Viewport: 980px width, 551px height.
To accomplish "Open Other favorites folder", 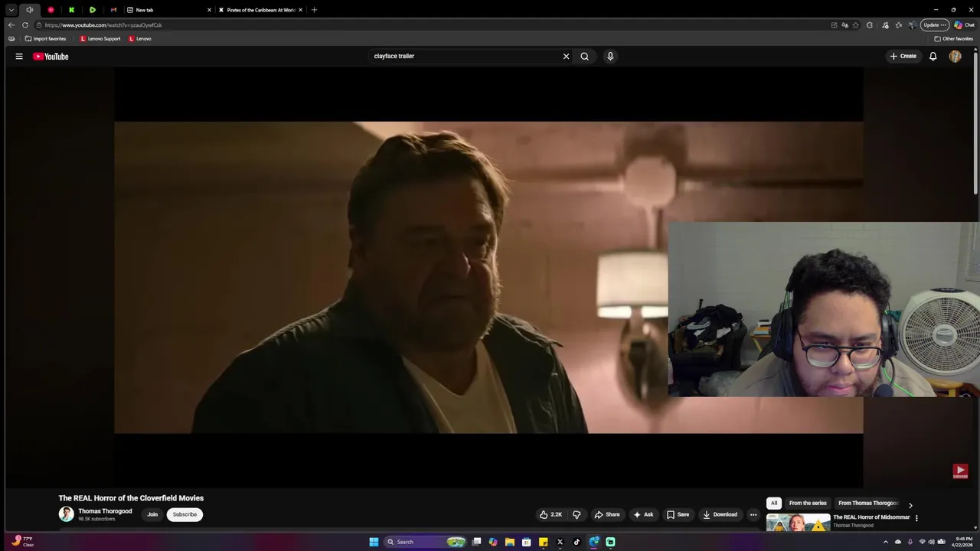I will click(x=953, y=38).
